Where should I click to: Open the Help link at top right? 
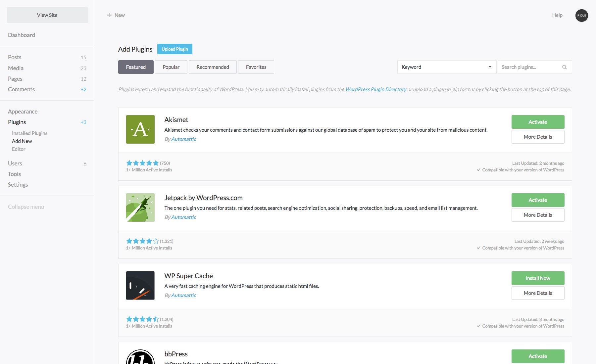click(x=557, y=15)
